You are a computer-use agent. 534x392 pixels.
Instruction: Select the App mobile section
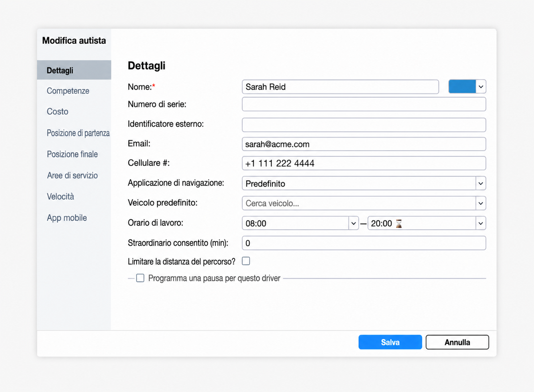67,218
